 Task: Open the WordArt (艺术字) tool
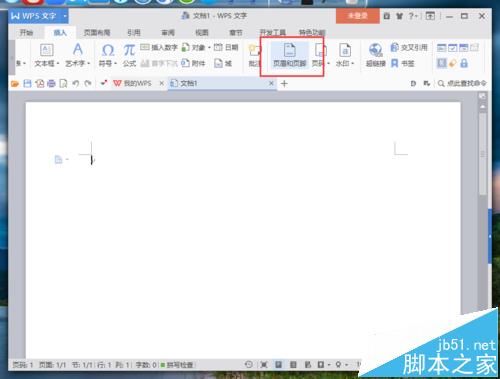click(x=77, y=55)
